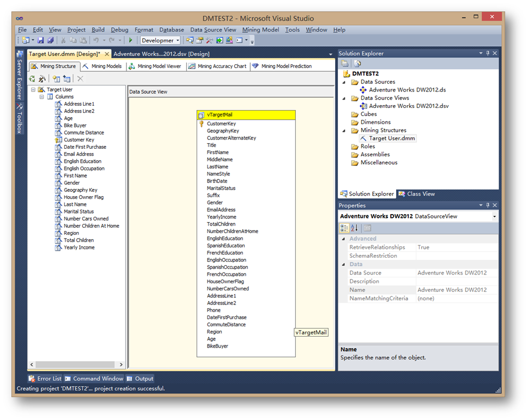The height and width of the screenshot is (420, 528).
Task: Click the Properties Window toolbar icon
Action: tap(199, 40)
